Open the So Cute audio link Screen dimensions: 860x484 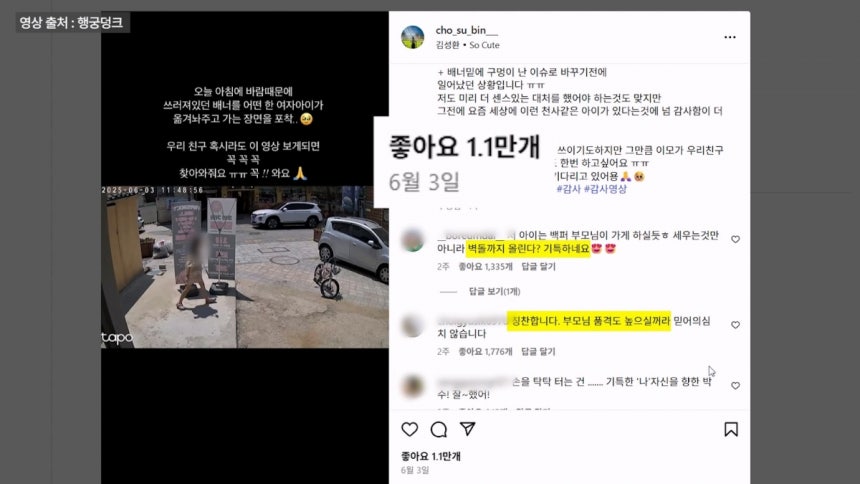tap(484, 45)
